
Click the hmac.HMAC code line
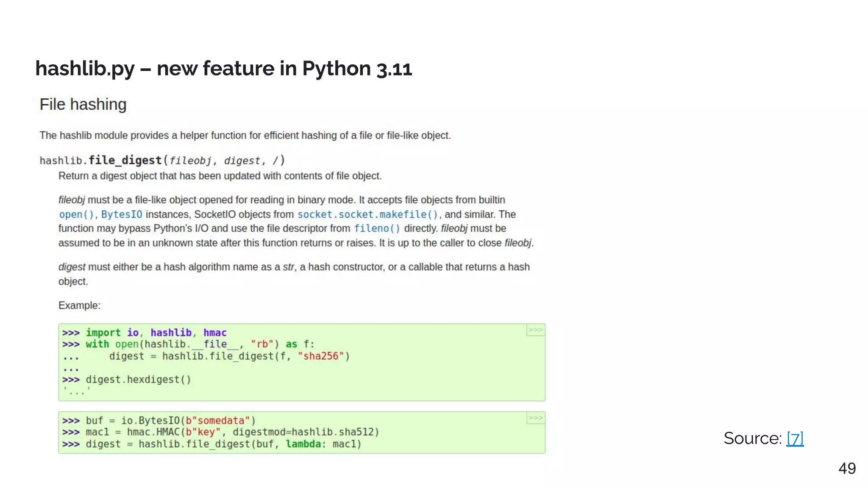coord(232,432)
